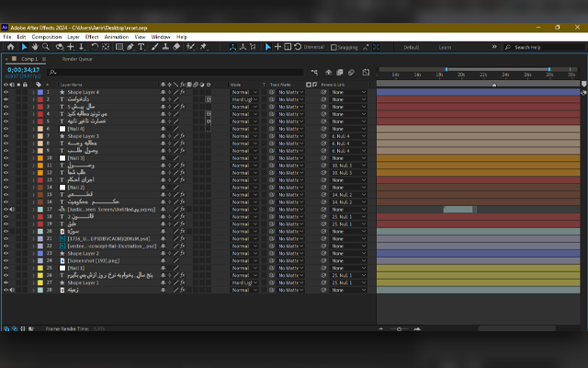Show hidden workspaces overflow arrows

[x=494, y=47]
